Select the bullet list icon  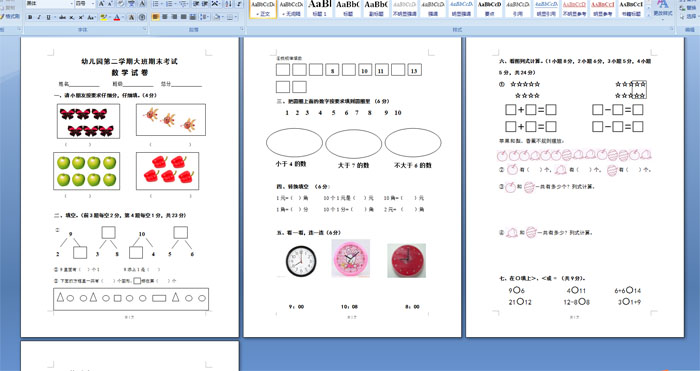tap(157, 4)
